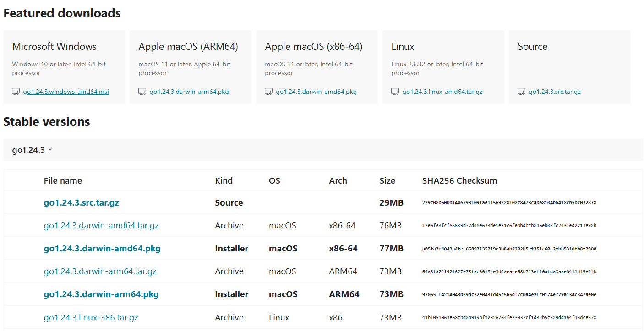Download featured go1.24.3.src.tar.gz source link

coord(555,92)
